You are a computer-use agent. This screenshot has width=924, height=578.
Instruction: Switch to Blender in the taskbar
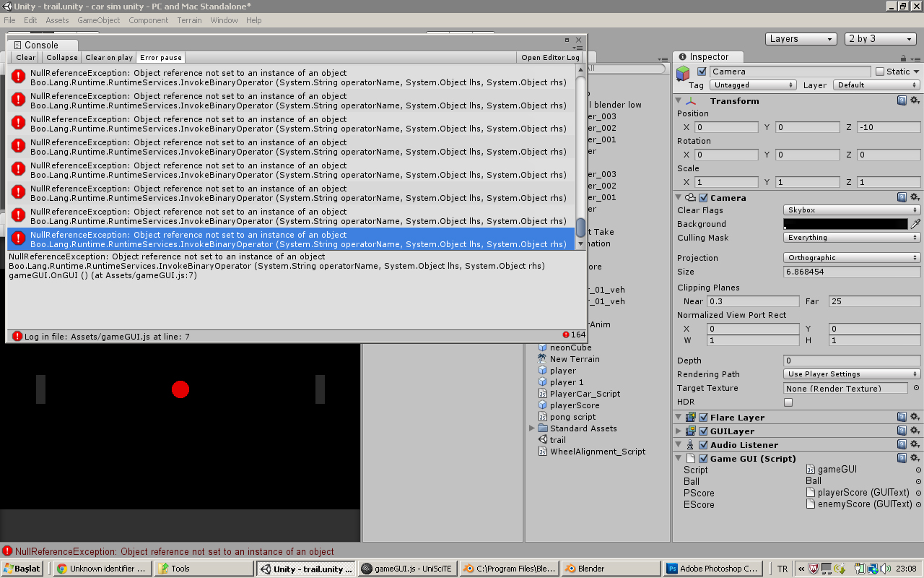[x=610, y=569]
